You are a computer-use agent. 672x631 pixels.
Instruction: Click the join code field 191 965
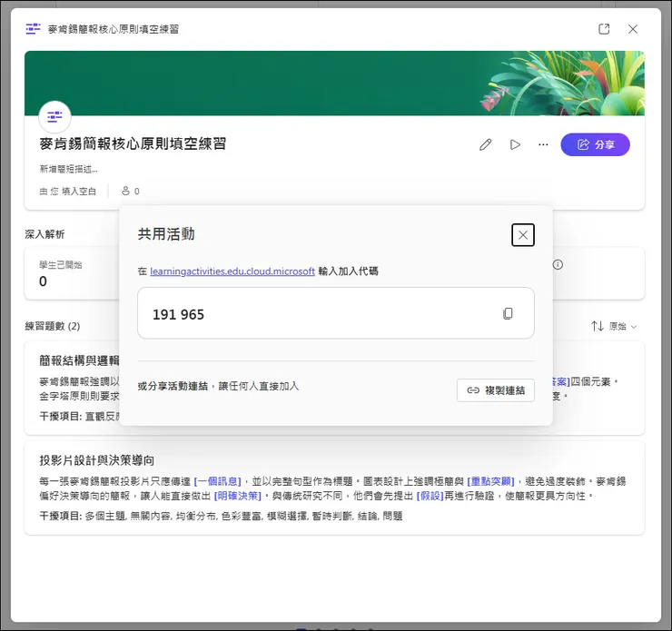tap(336, 313)
